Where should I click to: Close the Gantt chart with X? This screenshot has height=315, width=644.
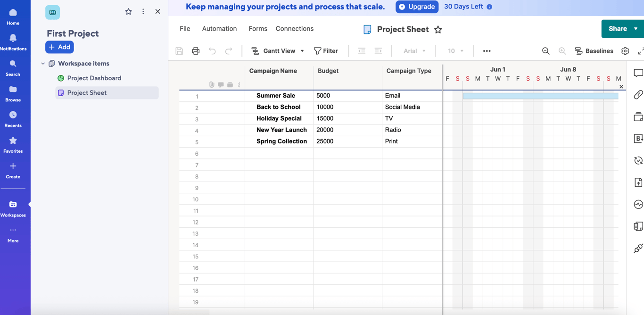pos(621,87)
